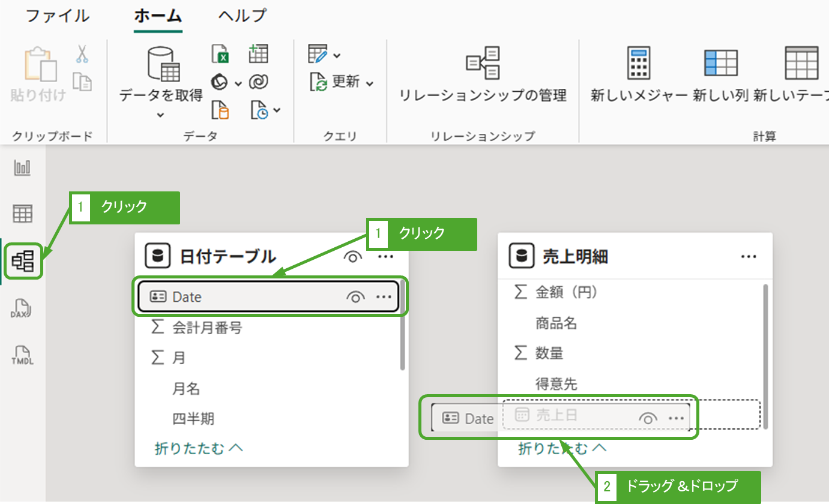
Task: Toggle visibility of 日付テーブル table
Action: point(354,257)
